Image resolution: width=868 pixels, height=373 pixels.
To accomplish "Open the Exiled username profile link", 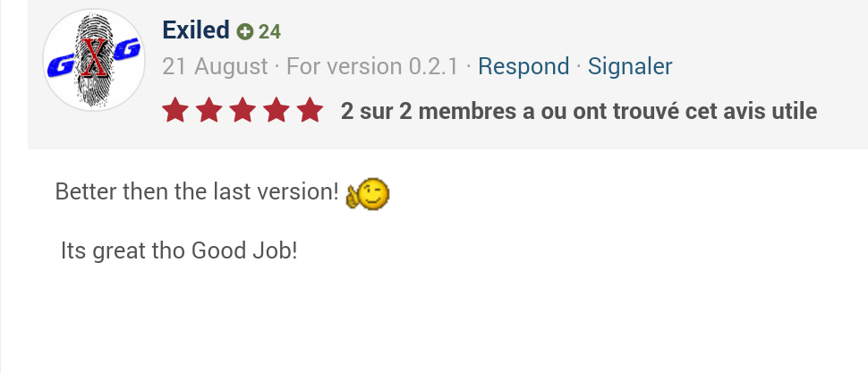I will 196,30.
